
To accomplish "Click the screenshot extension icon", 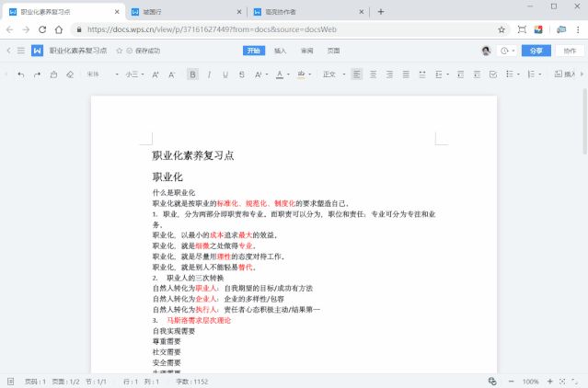I will 522,29.
